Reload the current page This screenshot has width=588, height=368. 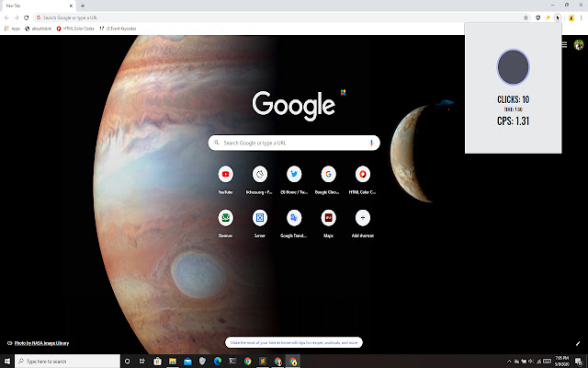coord(27,17)
